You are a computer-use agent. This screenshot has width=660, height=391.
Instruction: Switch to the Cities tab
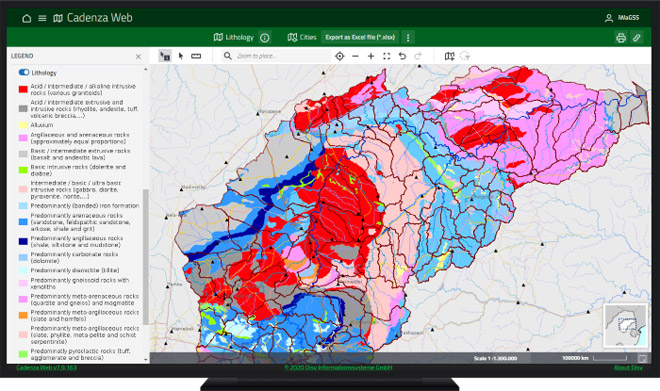[302, 37]
